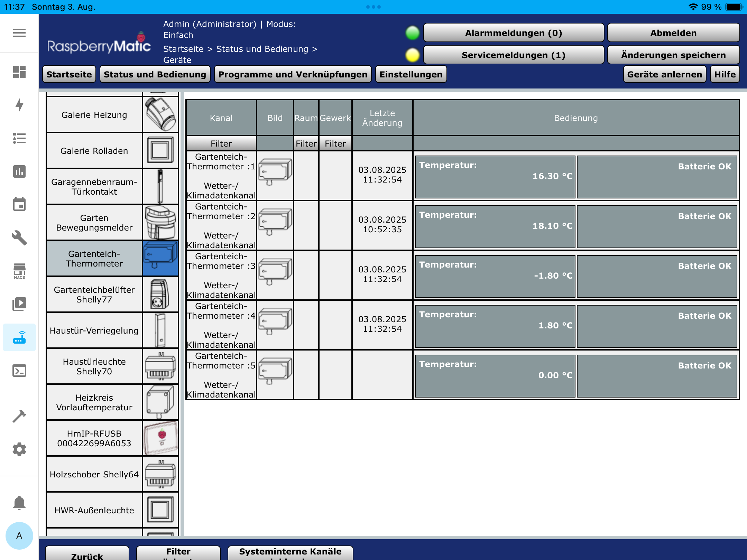
Task: Open the settings gear in sidebar
Action: click(x=19, y=449)
